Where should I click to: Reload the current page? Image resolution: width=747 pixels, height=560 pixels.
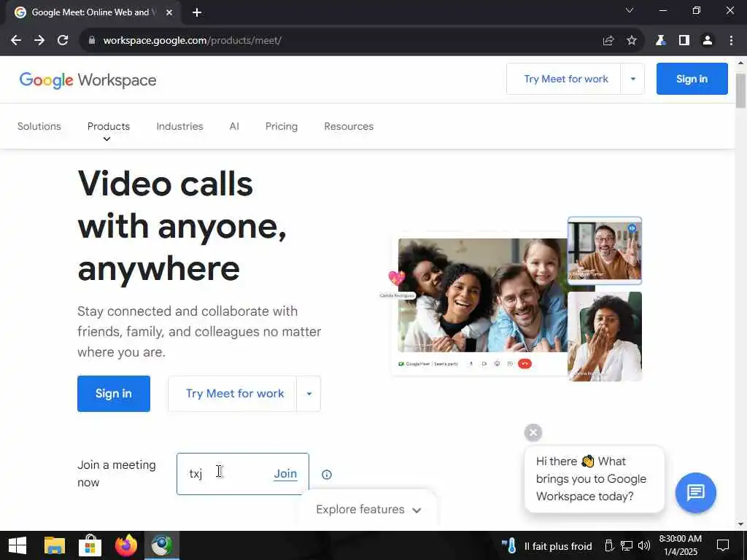(x=63, y=41)
